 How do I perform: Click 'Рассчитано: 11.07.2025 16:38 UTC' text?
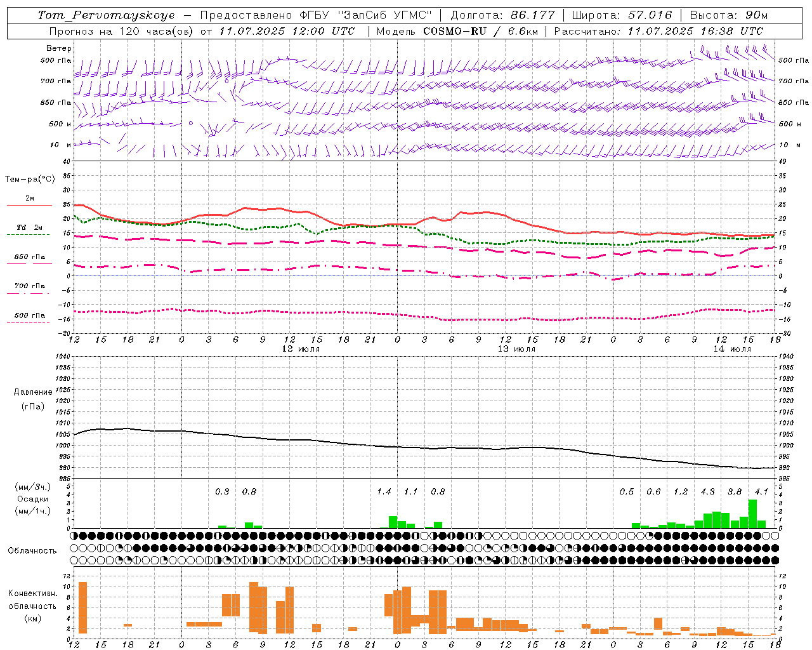click(658, 31)
